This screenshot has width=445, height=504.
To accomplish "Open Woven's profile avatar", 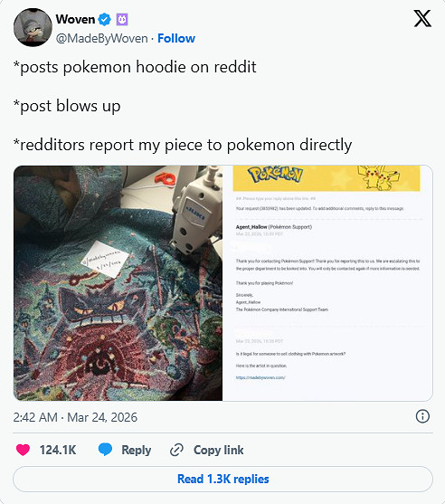I will pyautogui.click(x=33, y=27).
